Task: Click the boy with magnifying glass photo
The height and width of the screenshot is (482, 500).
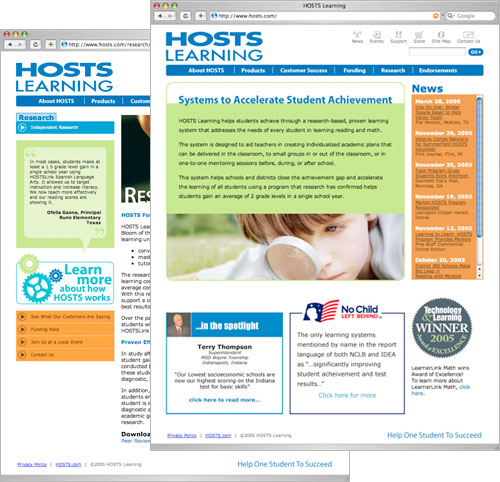Action: (285, 247)
